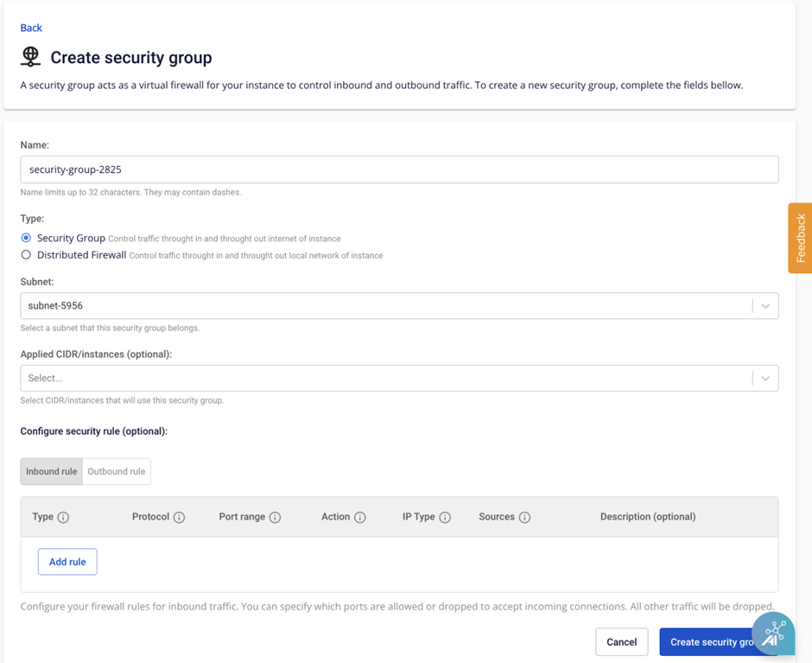Click the Cancel button
Viewport: 812px width, 663px height.
pos(621,642)
